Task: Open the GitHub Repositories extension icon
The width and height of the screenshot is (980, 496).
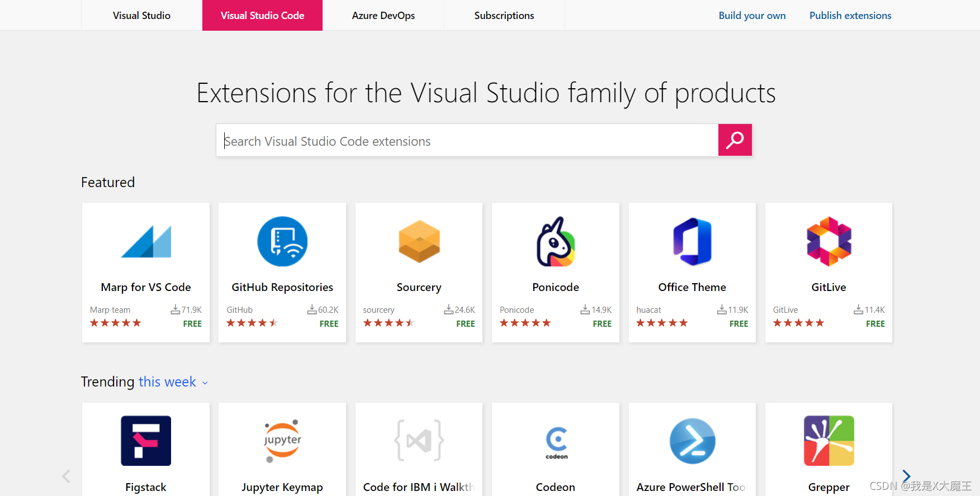Action: [x=282, y=241]
